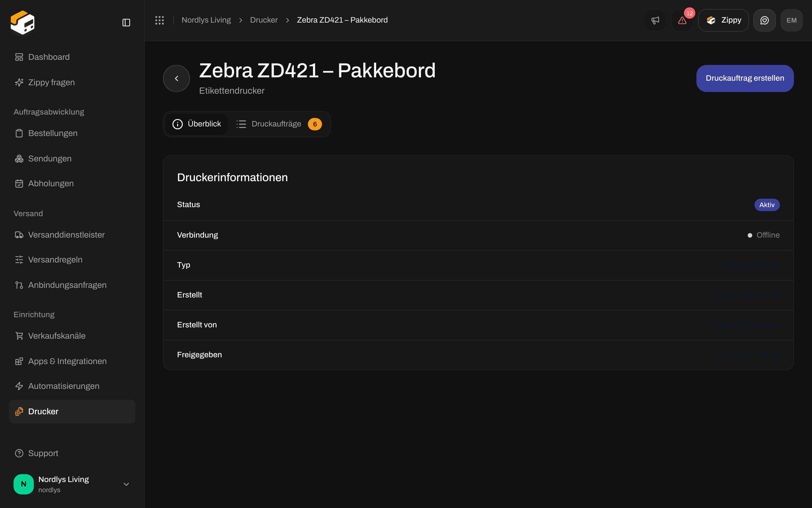Collapse the sidebar with the panel icon
This screenshot has width=812, height=508.
pyautogui.click(x=126, y=23)
